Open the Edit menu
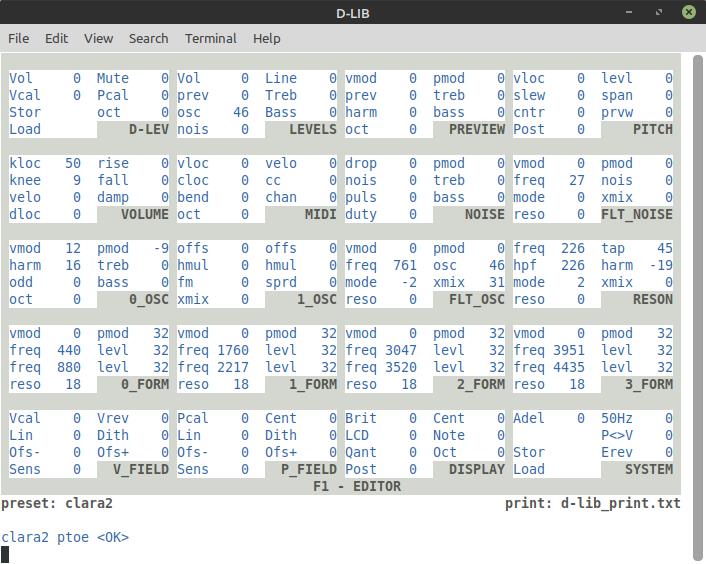706x564 pixels. pos(56,39)
